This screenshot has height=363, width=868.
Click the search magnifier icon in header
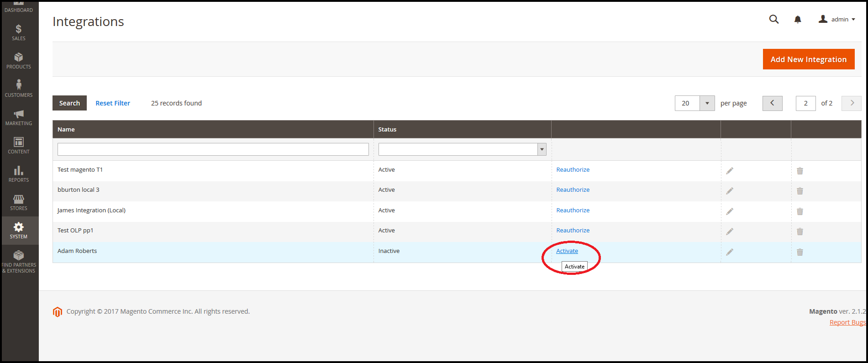coord(773,19)
